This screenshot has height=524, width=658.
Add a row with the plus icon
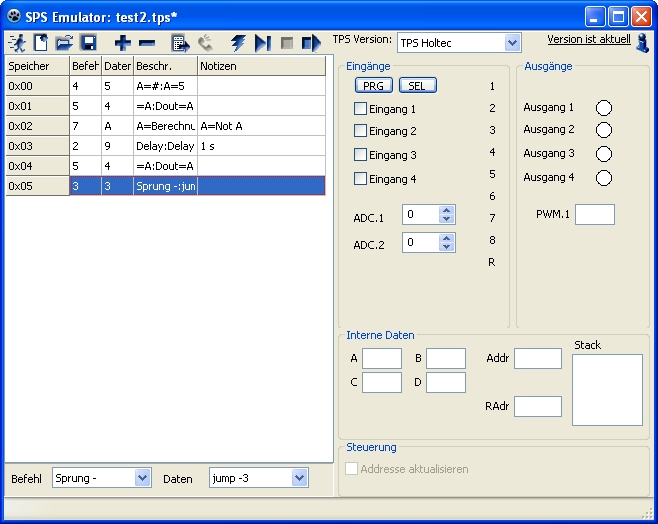pyautogui.click(x=122, y=43)
